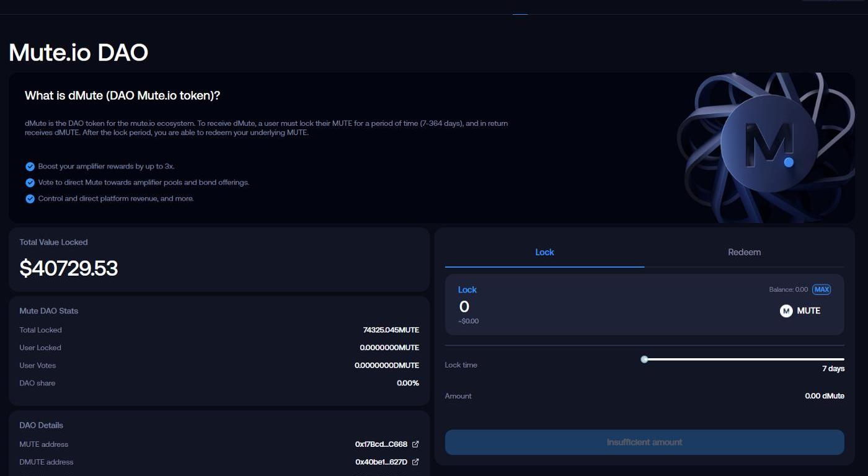The height and width of the screenshot is (476, 868).
Task: Switch to the Redeem tab
Action: [x=744, y=252]
